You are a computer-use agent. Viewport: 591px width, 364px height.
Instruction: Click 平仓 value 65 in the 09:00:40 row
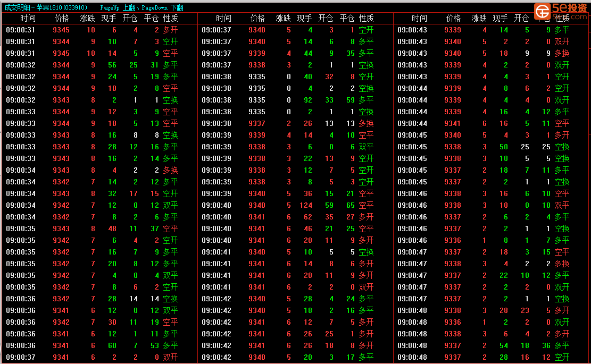(351, 205)
